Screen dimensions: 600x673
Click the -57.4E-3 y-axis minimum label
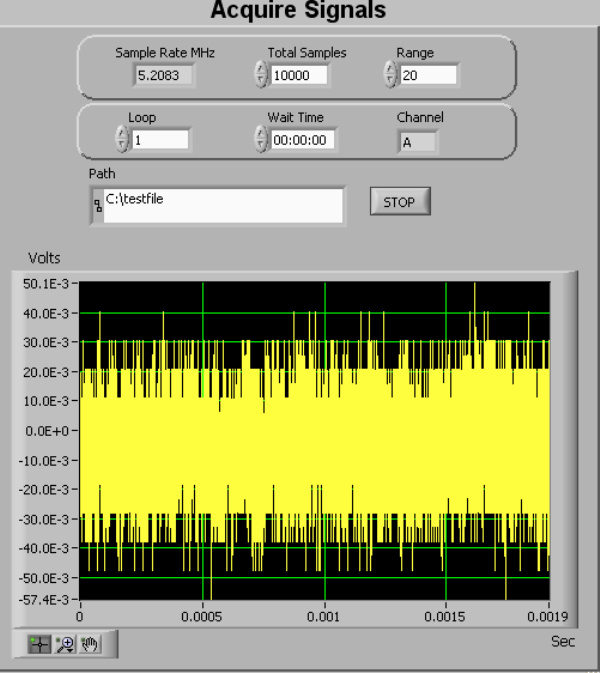pos(43,599)
